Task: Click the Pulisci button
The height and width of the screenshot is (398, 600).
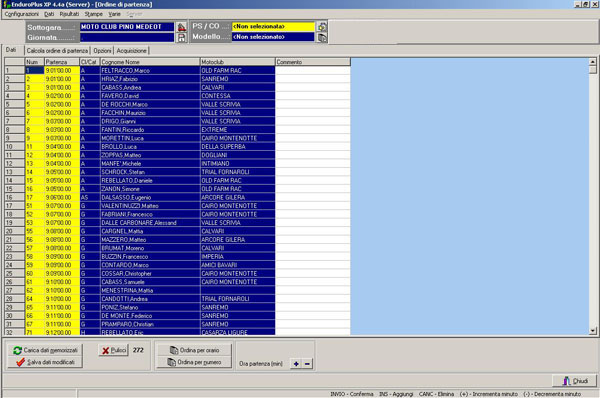Action: pos(113,350)
